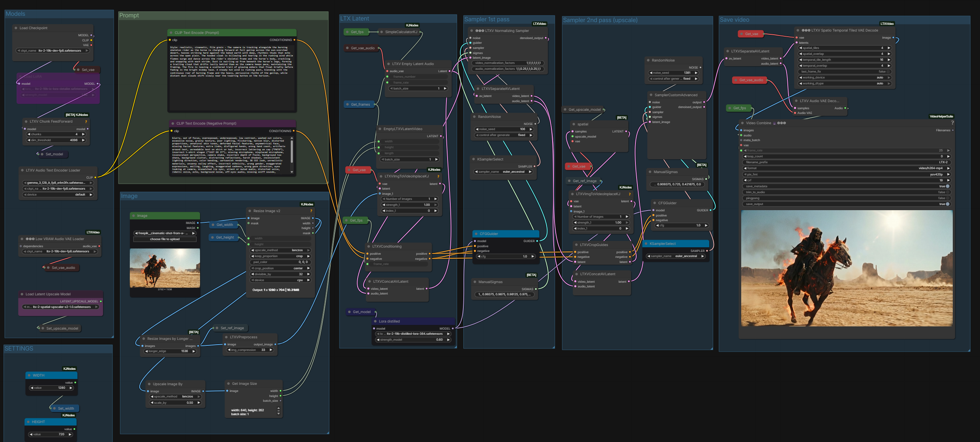Open the ckpt_name dropdown in Load Checkpoint
Viewport: 980px width, 442px height.
point(52,50)
